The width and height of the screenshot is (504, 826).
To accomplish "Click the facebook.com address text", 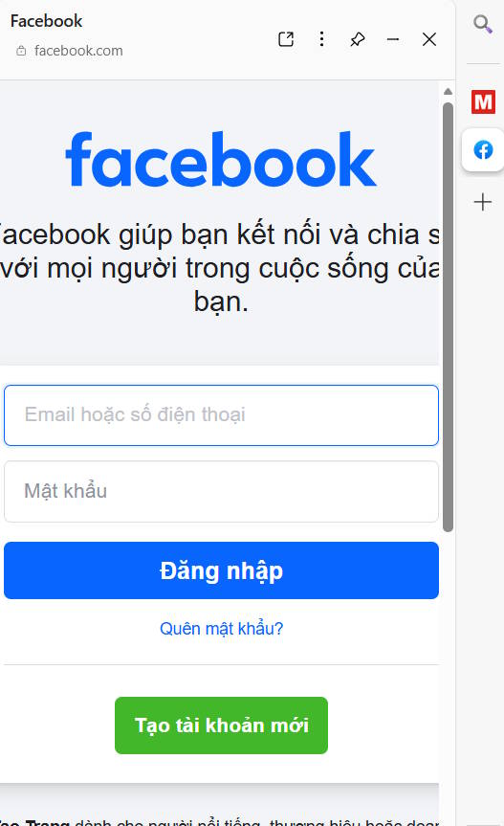I will point(78,51).
